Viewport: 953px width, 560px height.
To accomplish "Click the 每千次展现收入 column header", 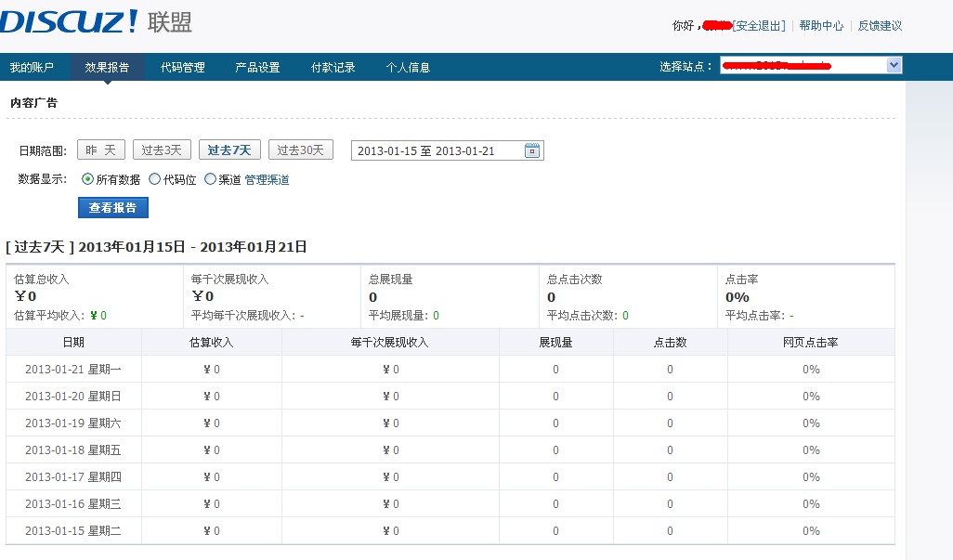I will (x=389, y=343).
